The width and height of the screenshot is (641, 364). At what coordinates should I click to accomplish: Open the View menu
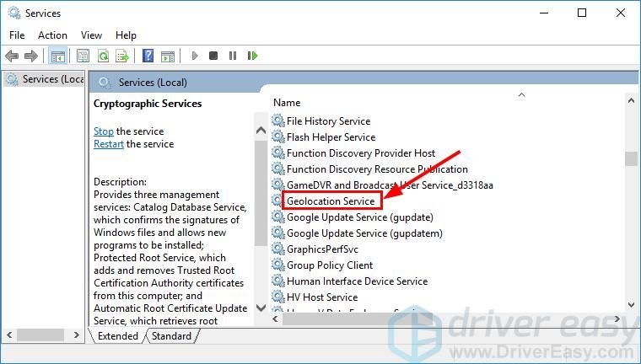point(91,35)
